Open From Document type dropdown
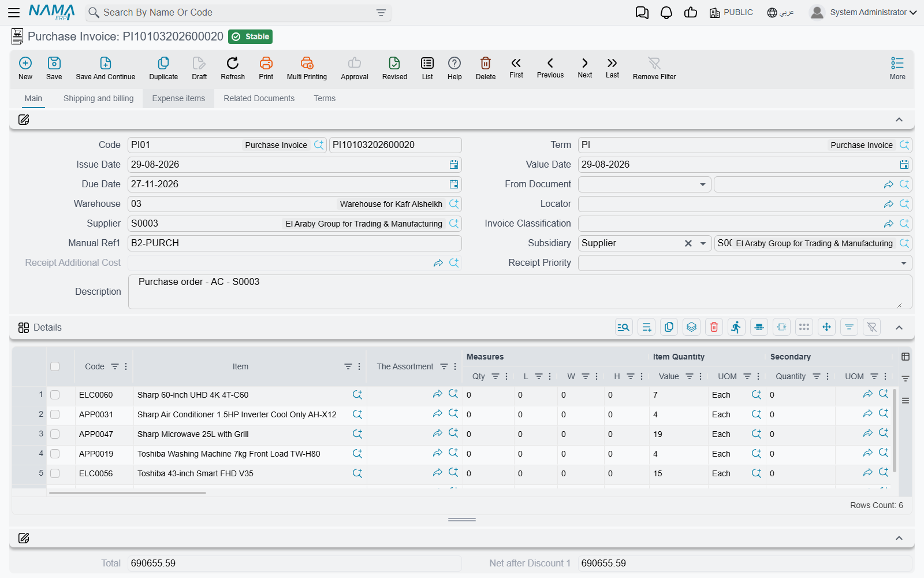The image size is (924, 578). (x=703, y=184)
